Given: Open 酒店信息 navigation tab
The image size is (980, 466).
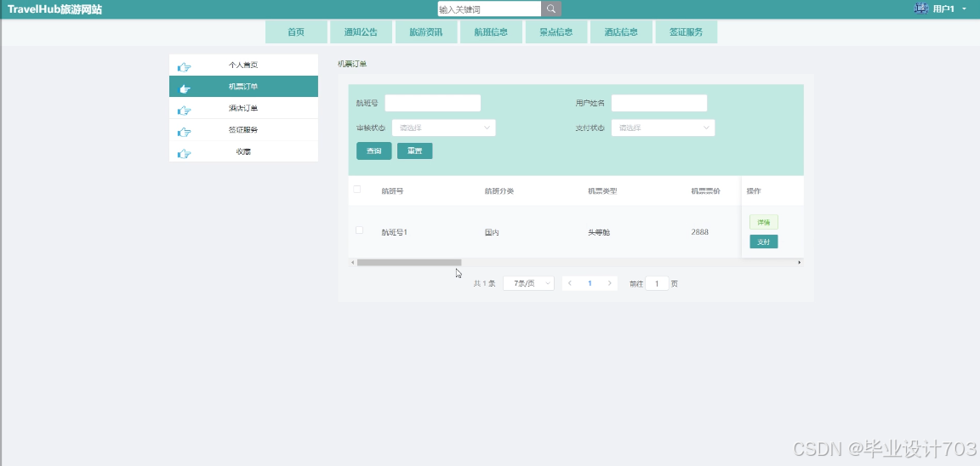Looking at the screenshot, I should tap(621, 31).
